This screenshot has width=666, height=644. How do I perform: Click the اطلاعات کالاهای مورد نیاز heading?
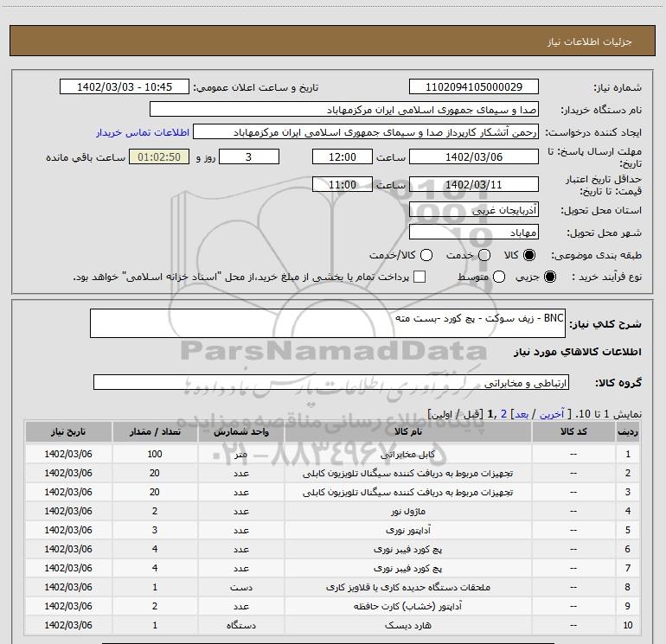point(577,352)
